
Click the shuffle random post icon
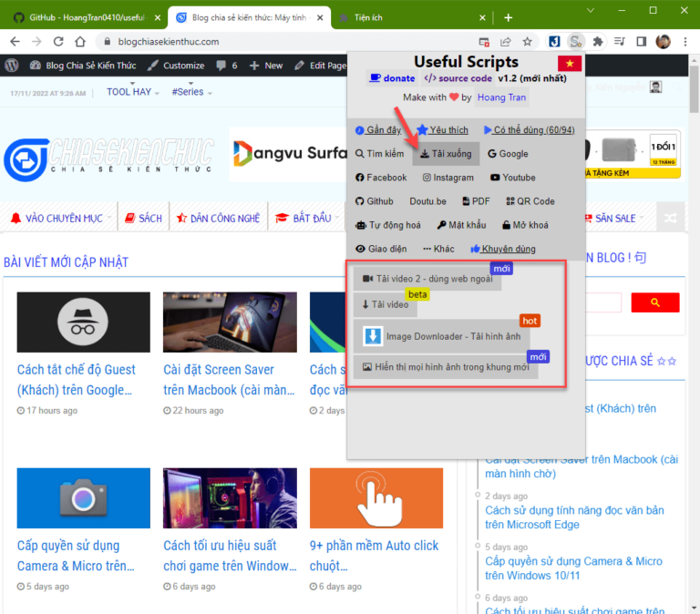coord(670,218)
